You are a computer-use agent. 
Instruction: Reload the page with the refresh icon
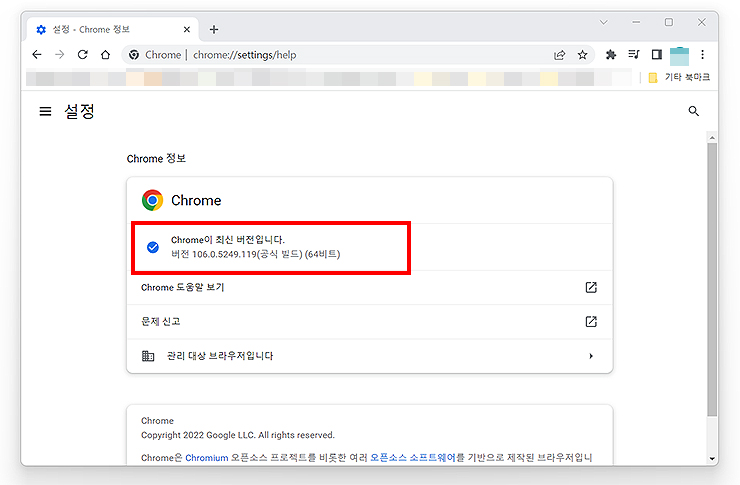click(x=83, y=55)
